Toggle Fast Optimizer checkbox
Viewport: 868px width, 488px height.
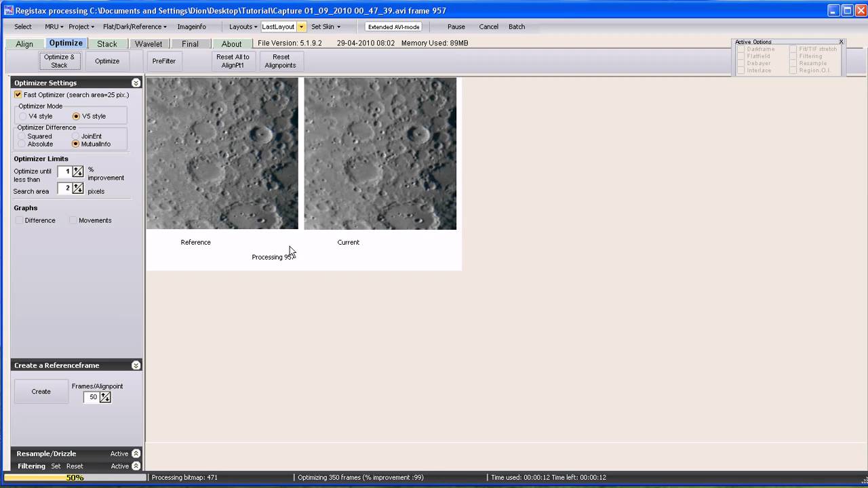coord(18,95)
